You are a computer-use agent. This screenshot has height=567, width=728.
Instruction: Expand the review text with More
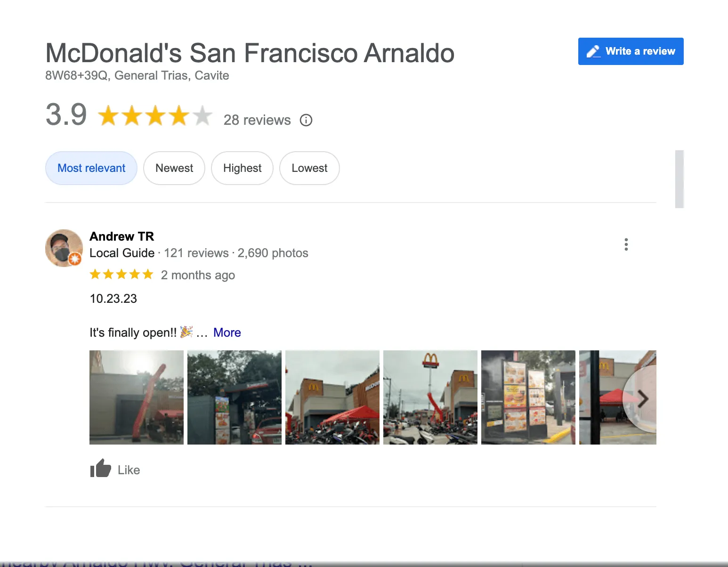227,332
